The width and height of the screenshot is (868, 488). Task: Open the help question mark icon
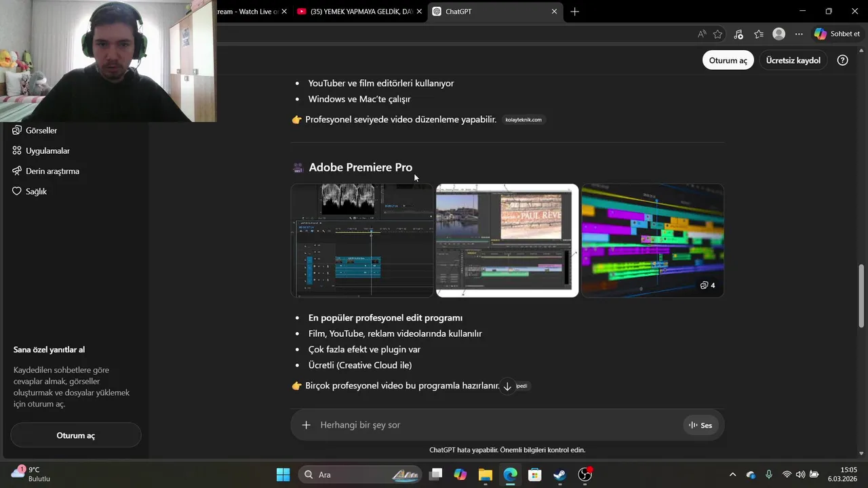coord(842,60)
